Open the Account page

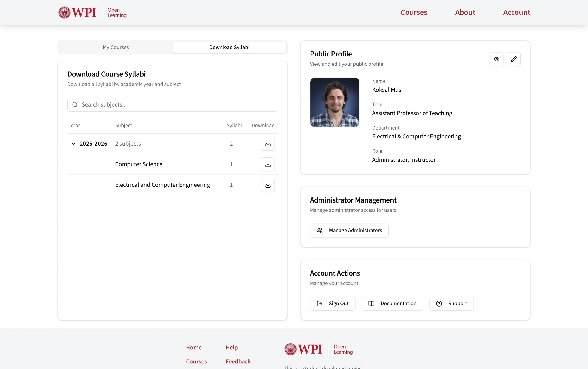point(516,12)
